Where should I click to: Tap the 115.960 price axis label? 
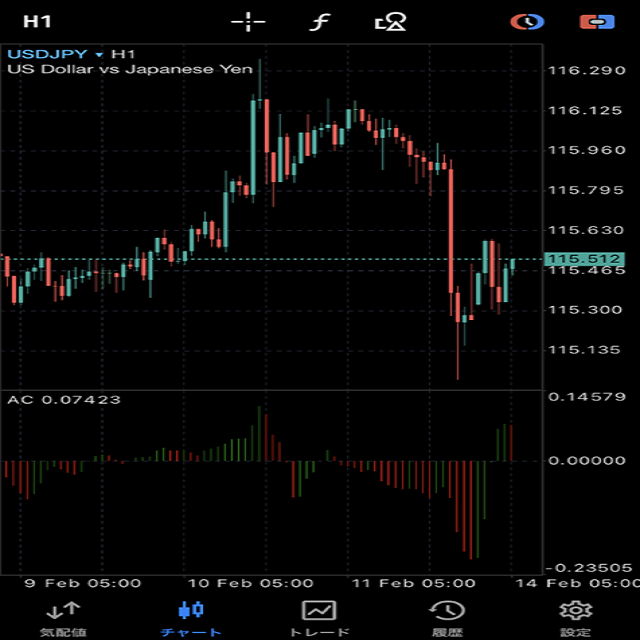tap(587, 150)
